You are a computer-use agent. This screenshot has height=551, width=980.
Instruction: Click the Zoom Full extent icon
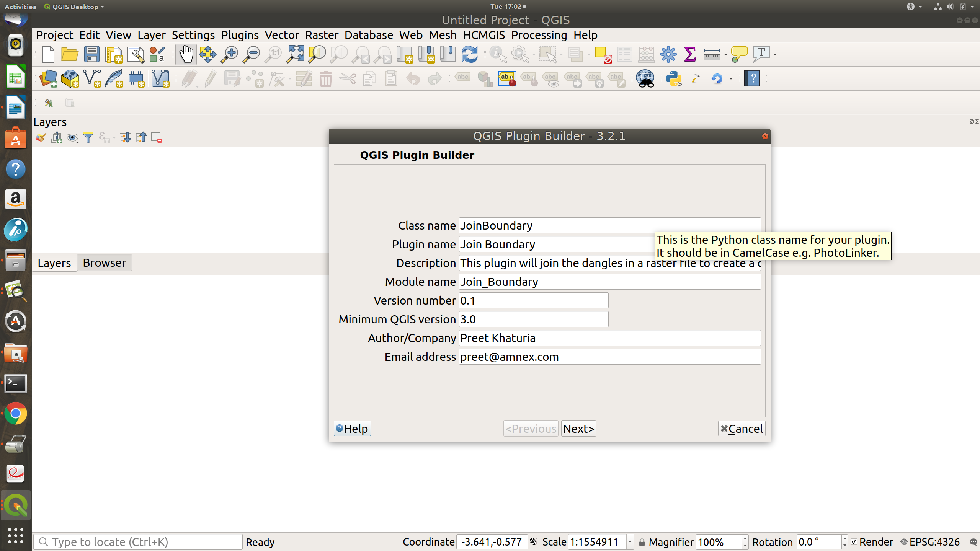click(x=295, y=54)
